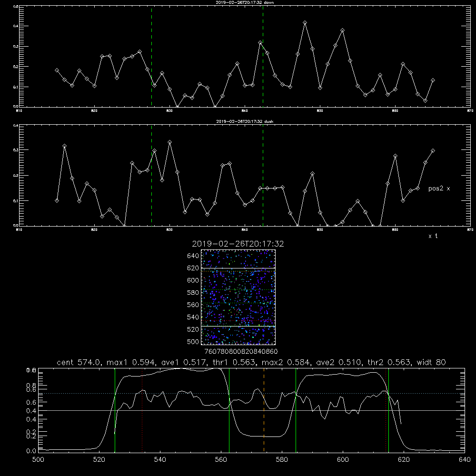Click the "pos2 x" label in dusk plot
The height and width of the screenshot is (476, 476).
coord(439,188)
